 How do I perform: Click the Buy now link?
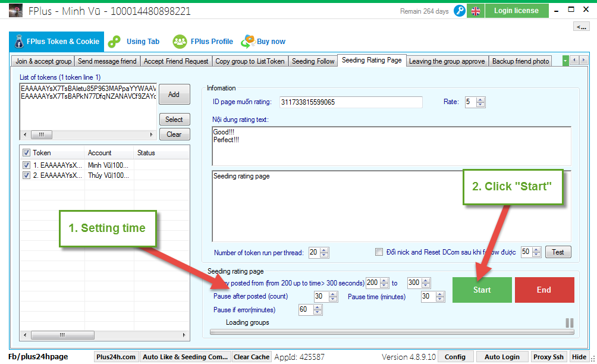click(x=263, y=42)
